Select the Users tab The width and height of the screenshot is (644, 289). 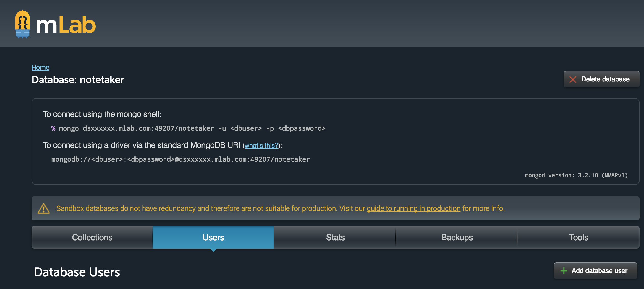213,237
